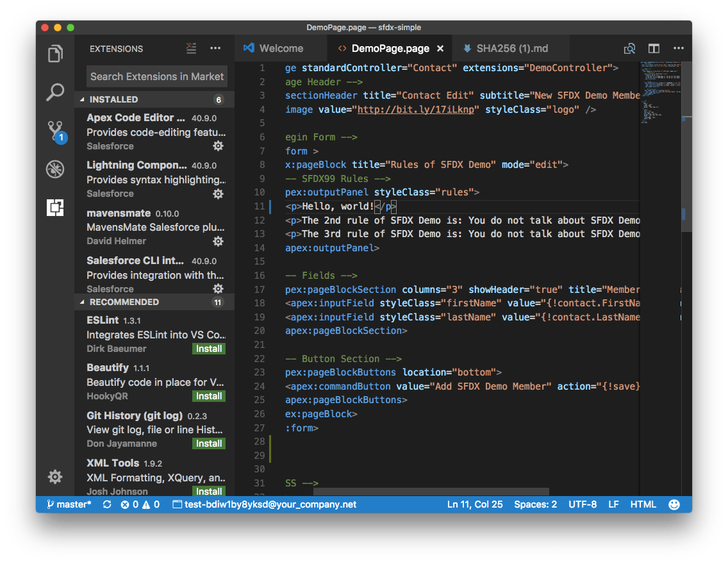Change indentation via Spaces: 2
This screenshot has height=564, width=728.
pos(535,504)
